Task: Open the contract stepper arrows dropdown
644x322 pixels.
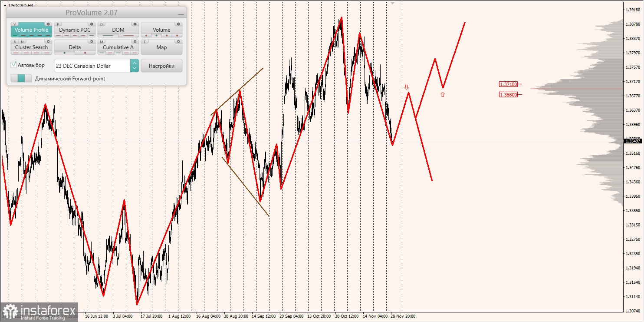Action: (x=134, y=66)
